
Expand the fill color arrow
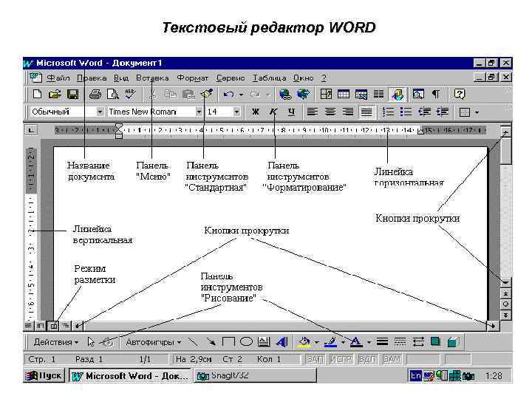(316, 342)
